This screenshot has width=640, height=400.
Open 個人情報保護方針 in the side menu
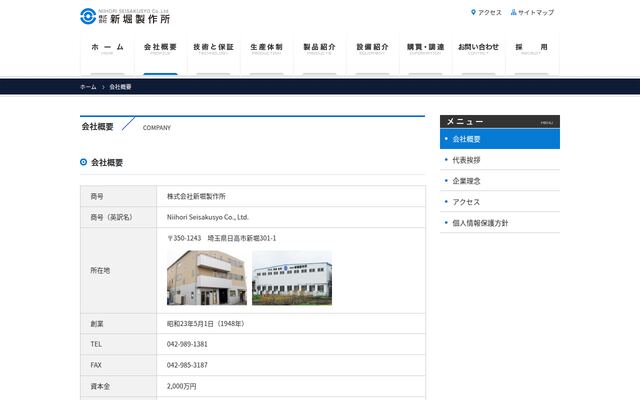(500, 223)
